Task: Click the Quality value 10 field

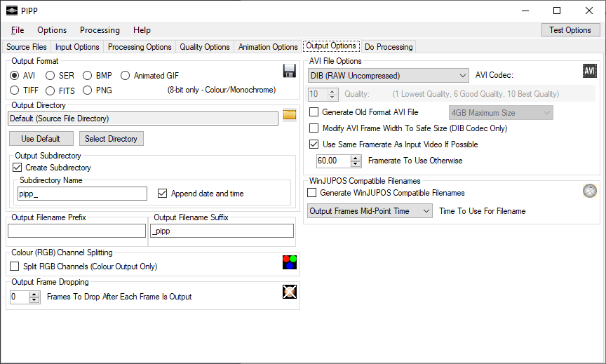Action: click(x=318, y=94)
